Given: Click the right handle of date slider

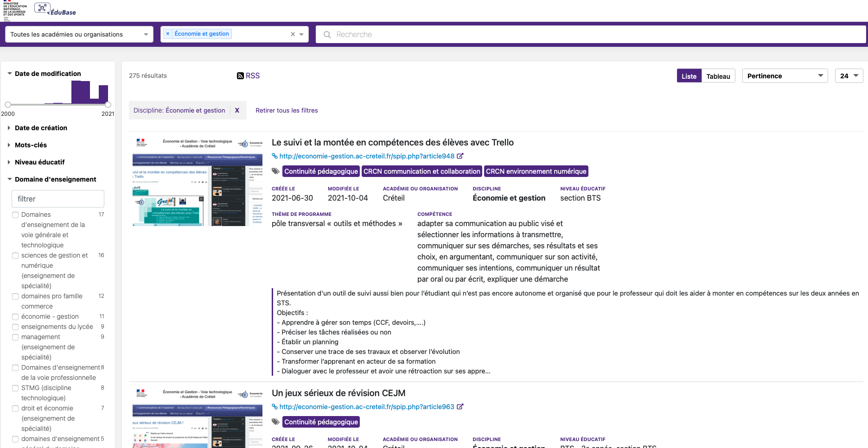Looking at the screenshot, I should pyautogui.click(x=108, y=105).
